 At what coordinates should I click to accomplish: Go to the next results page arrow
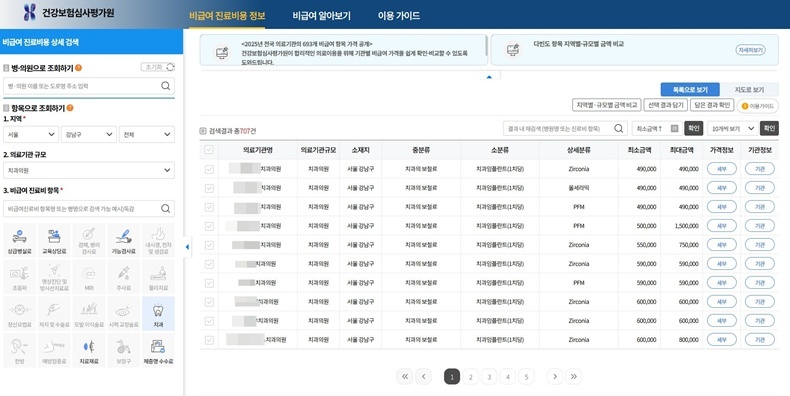555,376
